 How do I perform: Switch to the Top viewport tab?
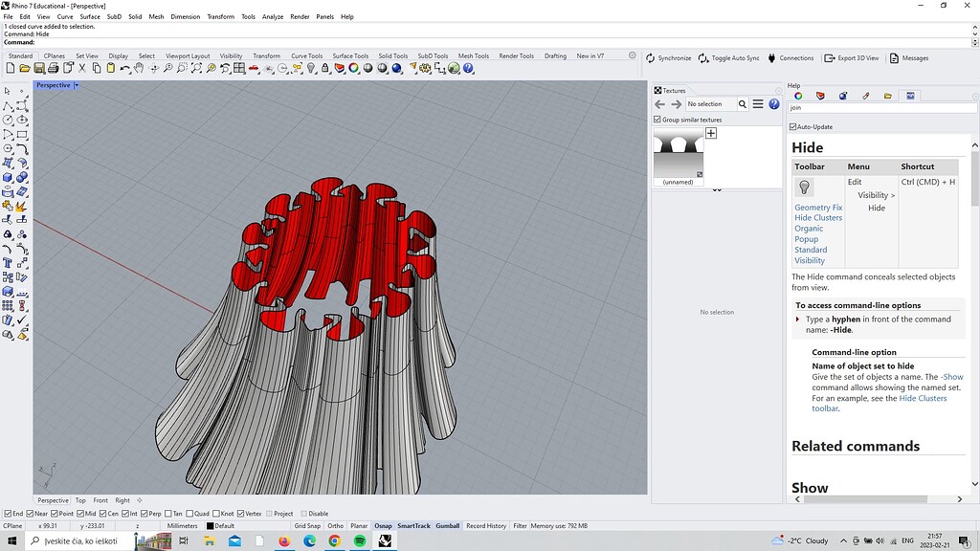(x=80, y=499)
